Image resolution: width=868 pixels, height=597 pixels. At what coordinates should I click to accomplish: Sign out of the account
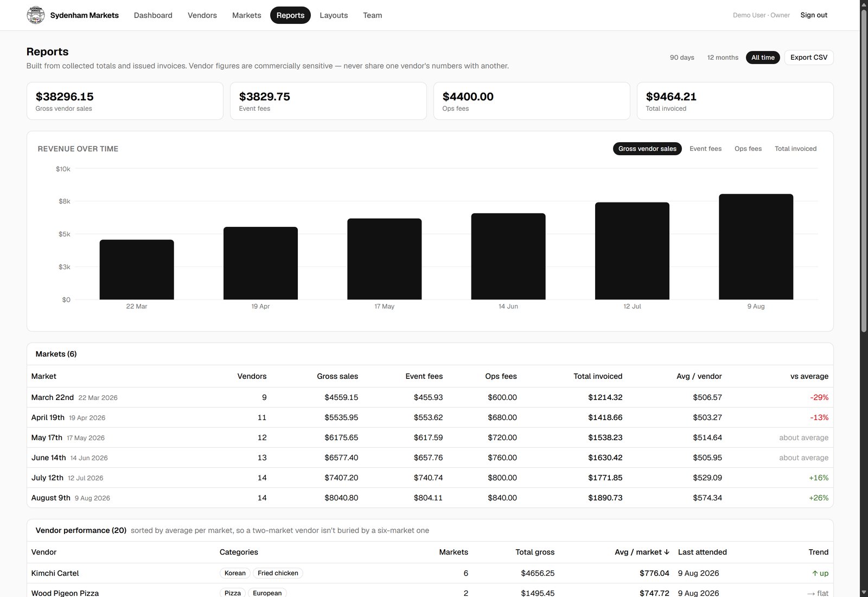click(814, 15)
